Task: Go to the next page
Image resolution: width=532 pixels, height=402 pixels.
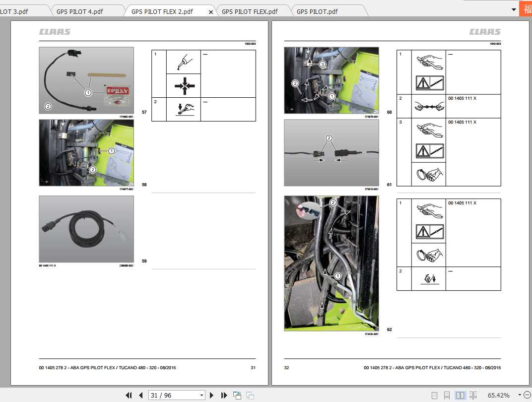Action: click(212, 395)
